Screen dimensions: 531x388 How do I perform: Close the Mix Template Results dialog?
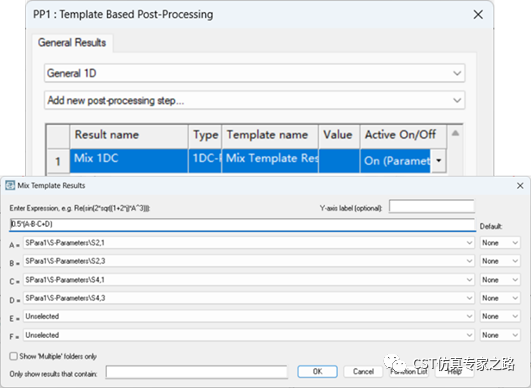(x=520, y=186)
